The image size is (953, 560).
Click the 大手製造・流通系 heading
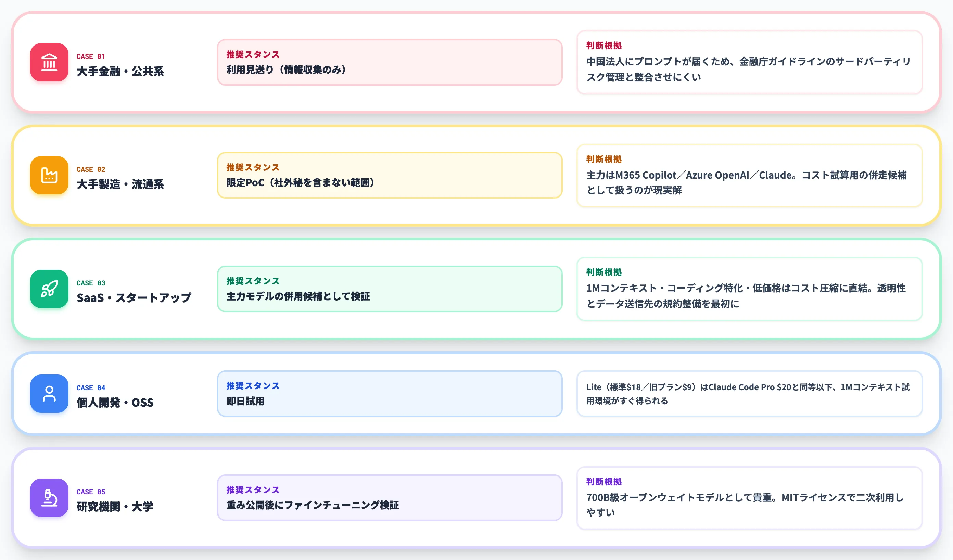point(120,184)
